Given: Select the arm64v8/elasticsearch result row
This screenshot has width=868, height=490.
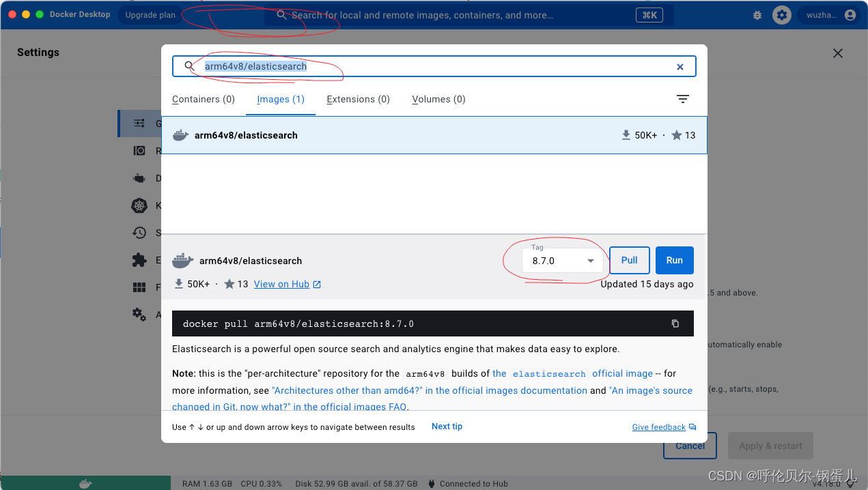Looking at the screenshot, I should tap(434, 135).
